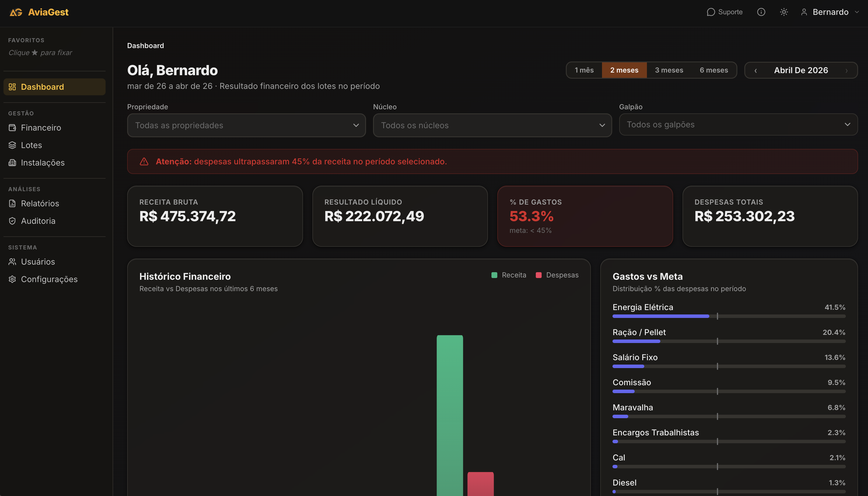Click the green Receita legend swatch
The image size is (868, 496).
tap(494, 275)
